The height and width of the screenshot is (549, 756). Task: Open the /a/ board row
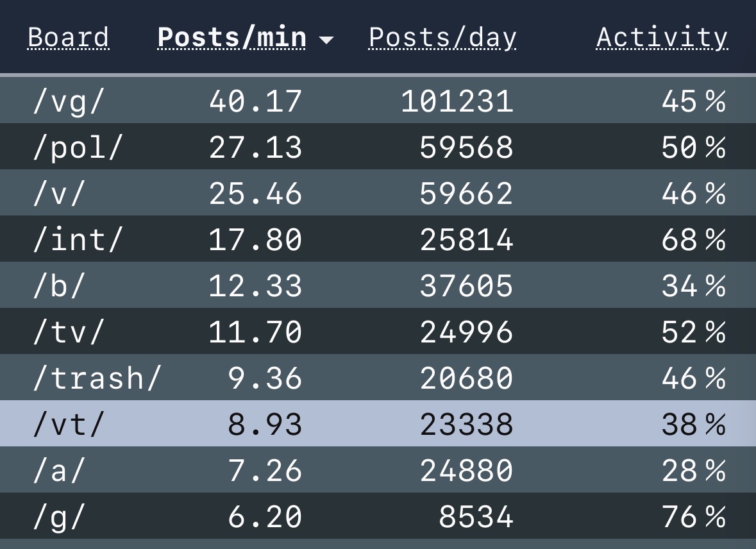378,470
